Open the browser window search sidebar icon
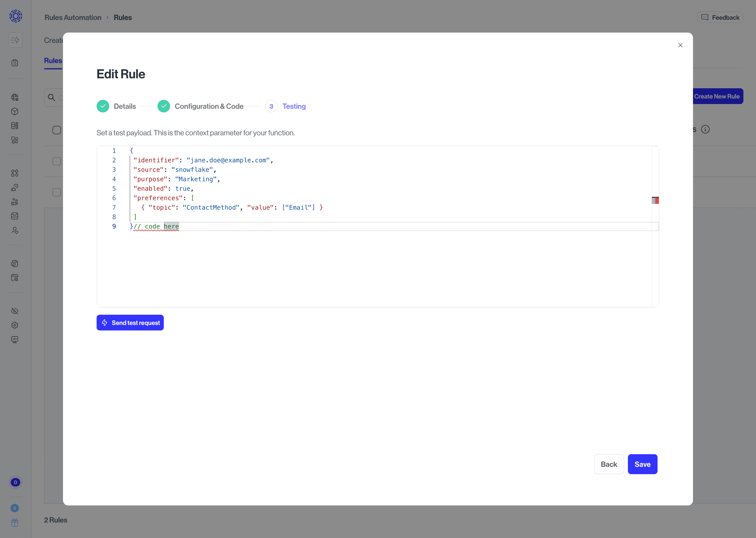The image size is (756, 538). click(x=14, y=278)
